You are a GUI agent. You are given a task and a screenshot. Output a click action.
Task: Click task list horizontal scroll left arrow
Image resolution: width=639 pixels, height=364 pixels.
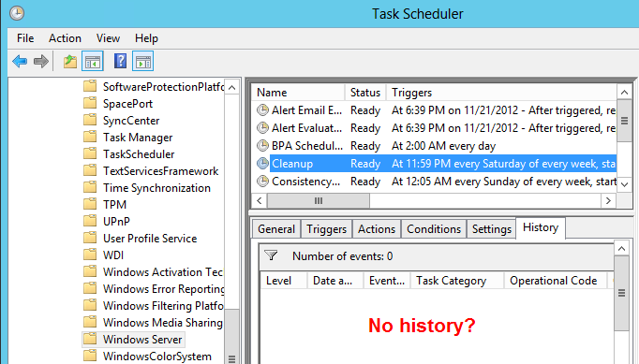tap(260, 200)
